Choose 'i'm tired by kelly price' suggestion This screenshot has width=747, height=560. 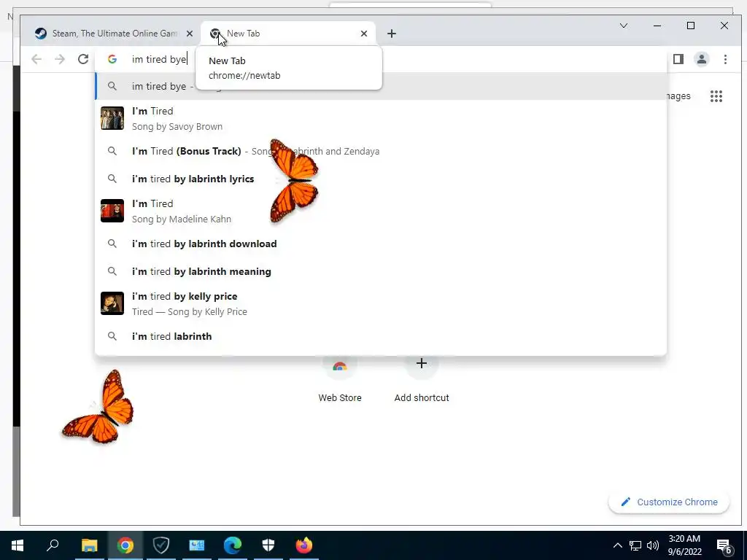coord(380,303)
